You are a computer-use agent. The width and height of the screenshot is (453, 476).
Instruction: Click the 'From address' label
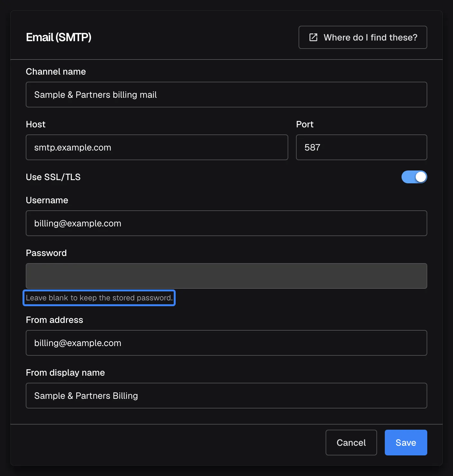[x=54, y=320]
